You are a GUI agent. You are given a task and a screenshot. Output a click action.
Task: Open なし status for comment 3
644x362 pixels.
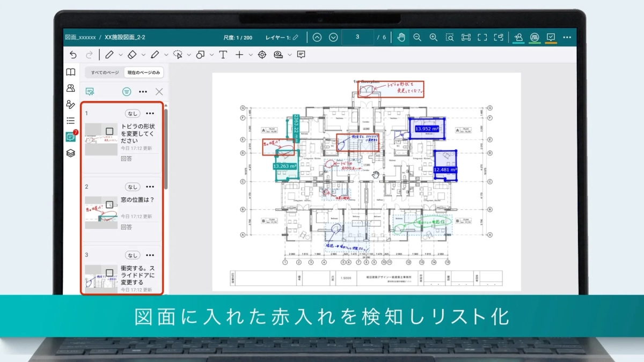[133, 255]
